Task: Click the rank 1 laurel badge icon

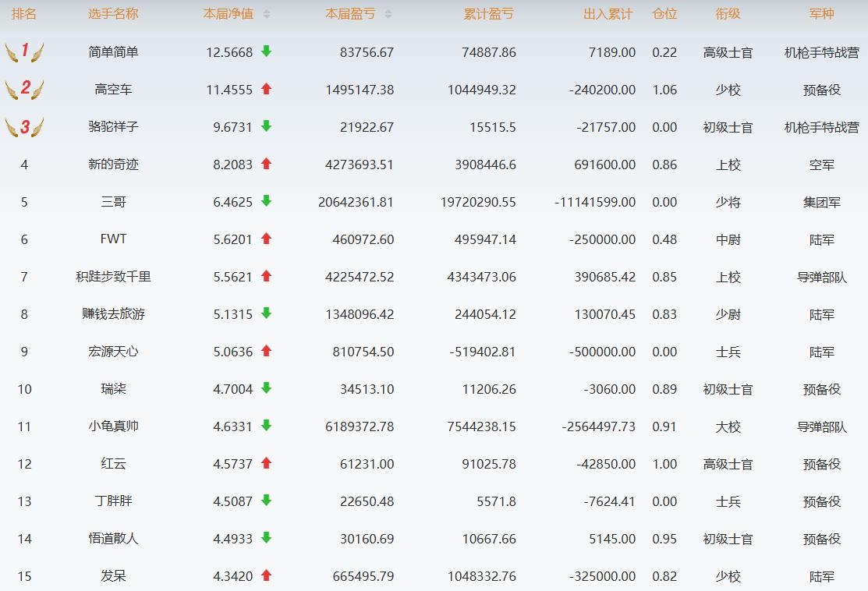Action: click(x=24, y=52)
